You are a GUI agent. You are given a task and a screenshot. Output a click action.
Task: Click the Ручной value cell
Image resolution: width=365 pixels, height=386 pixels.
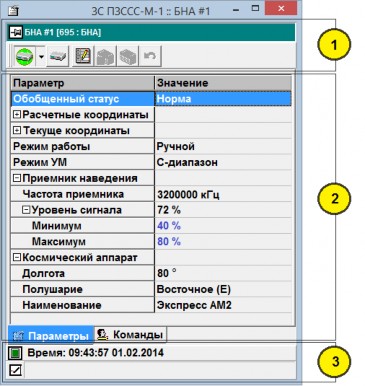(x=223, y=146)
